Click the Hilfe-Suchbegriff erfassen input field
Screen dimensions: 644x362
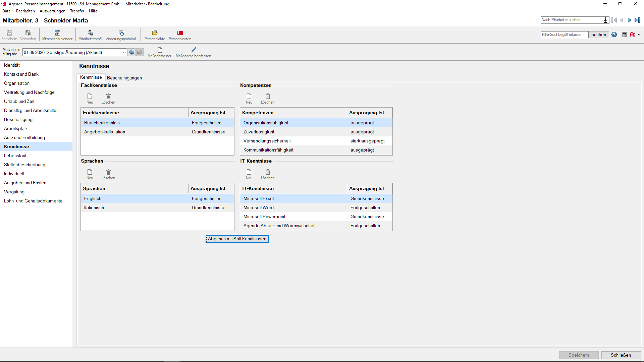point(564,35)
